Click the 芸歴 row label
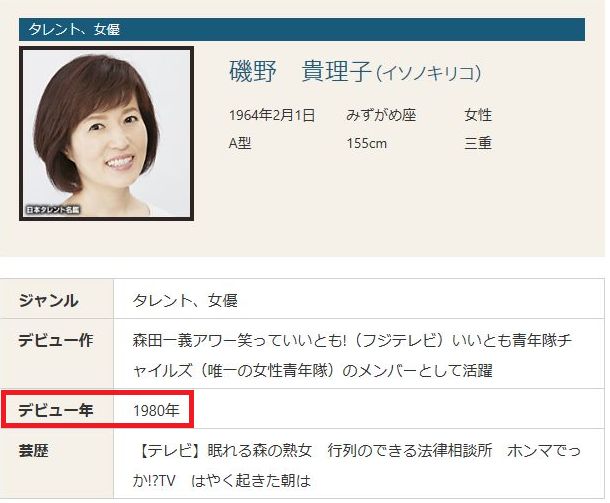 pyautogui.click(x=33, y=451)
